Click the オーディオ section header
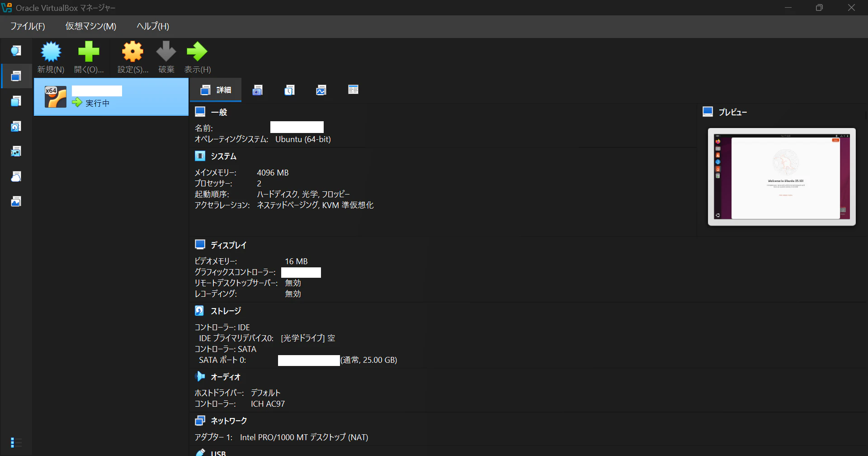Screen dimensions: 868x456 pos(226,377)
